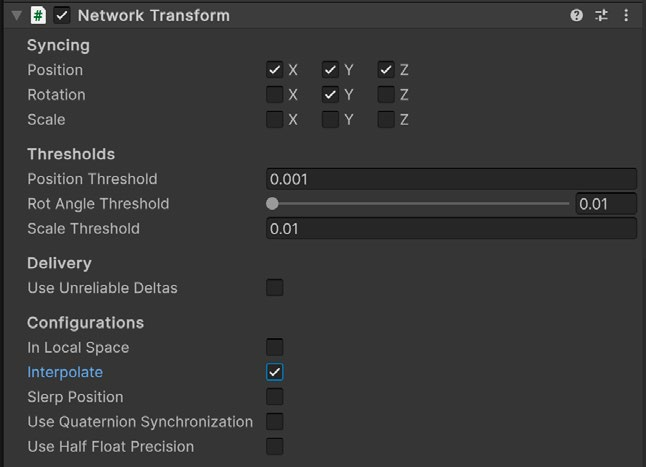Viewport: 646px width, 467px height.
Task: Collapse the Network Transform foldout arrow
Action: point(16,16)
